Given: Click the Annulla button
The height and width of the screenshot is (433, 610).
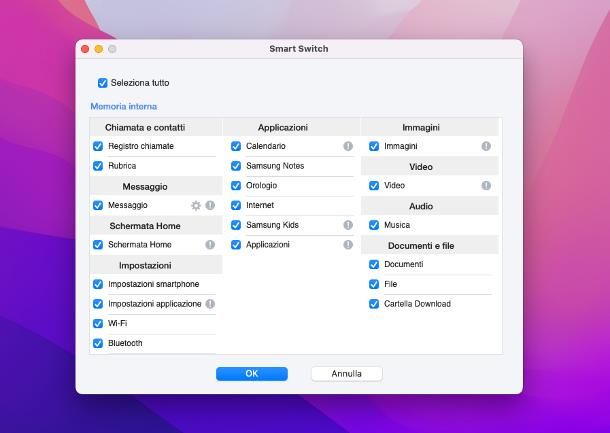Looking at the screenshot, I should click(x=347, y=374).
